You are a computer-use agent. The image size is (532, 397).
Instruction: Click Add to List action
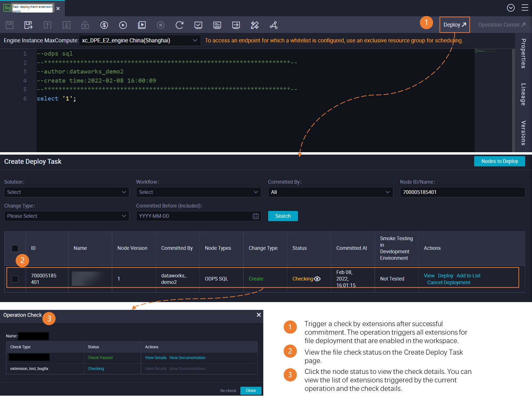(468, 276)
